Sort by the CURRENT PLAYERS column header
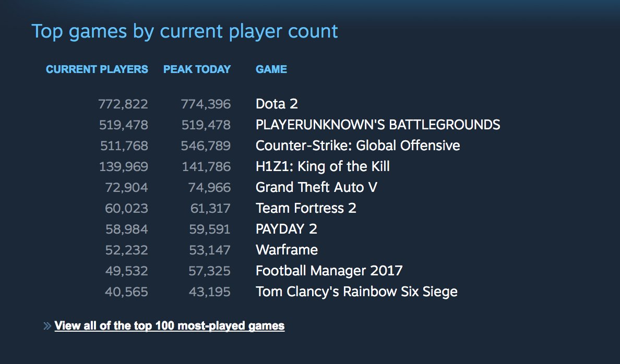Image resolution: width=620 pixels, height=364 pixels. point(97,69)
